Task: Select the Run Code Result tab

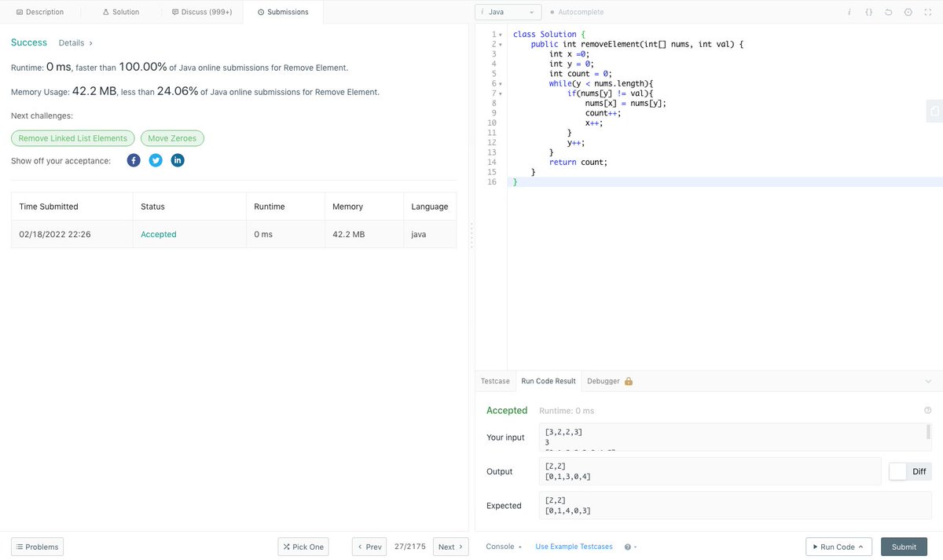Action: pyautogui.click(x=549, y=381)
